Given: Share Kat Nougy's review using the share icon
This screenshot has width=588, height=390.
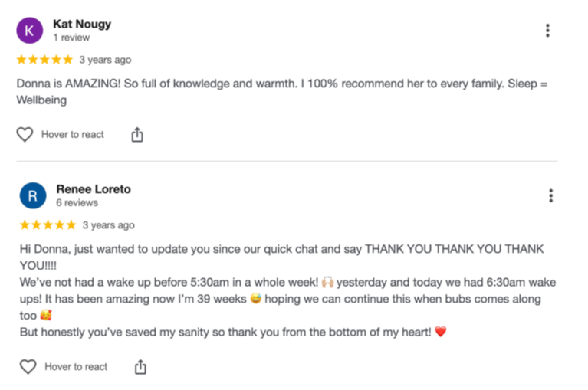Looking at the screenshot, I should click(x=137, y=135).
